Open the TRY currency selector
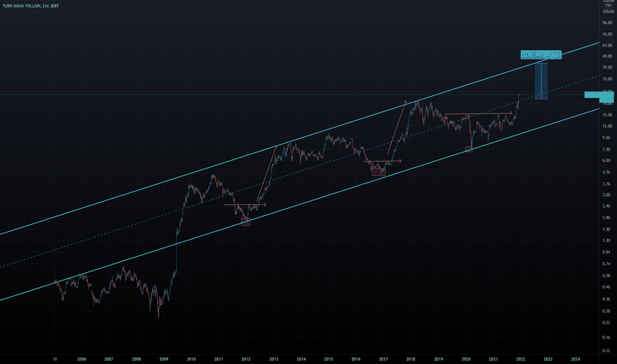Image resolution: width=617 pixels, height=364 pixels. pyautogui.click(x=608, y=6)
